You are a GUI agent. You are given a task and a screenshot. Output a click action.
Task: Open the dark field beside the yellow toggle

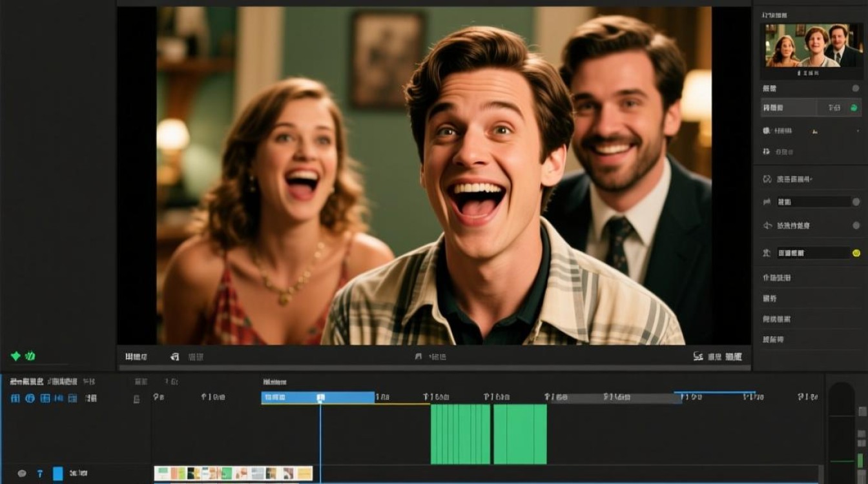[812, 253]
